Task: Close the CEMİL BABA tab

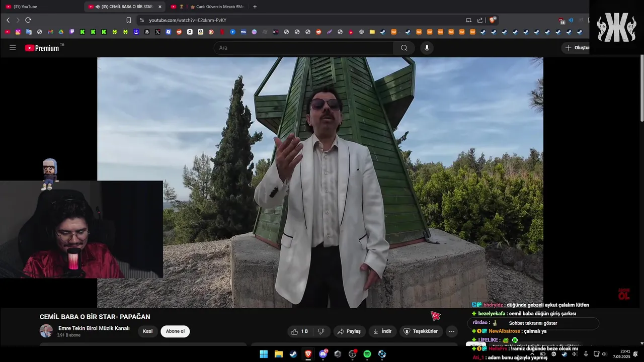Action: [160, 7]
